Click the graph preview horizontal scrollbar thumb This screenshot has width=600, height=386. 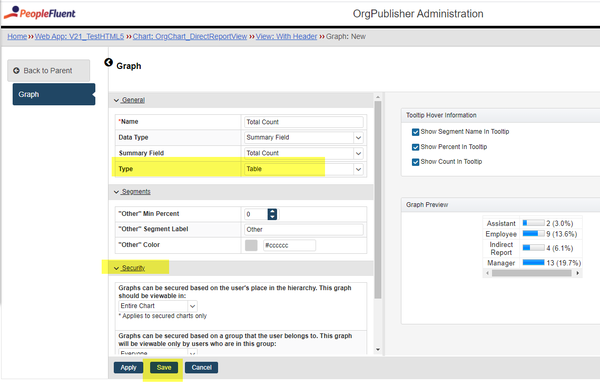(x=532, y=273)
